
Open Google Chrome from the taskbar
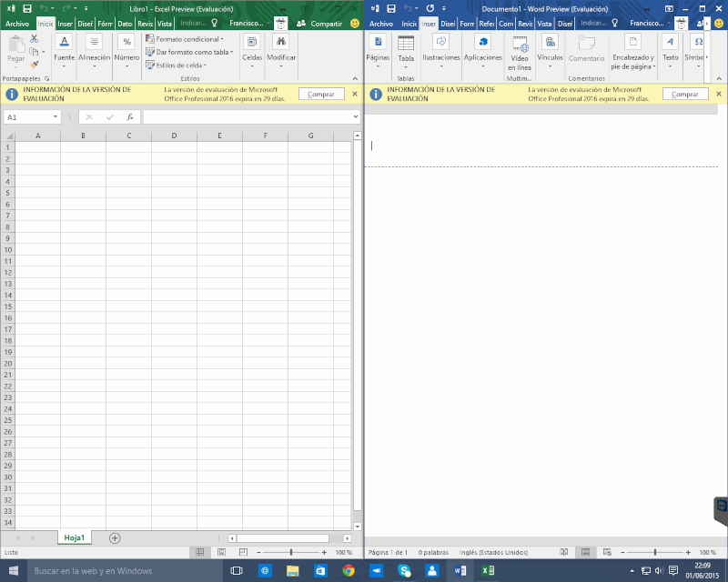pyautogui.click(x=348, y=571)
